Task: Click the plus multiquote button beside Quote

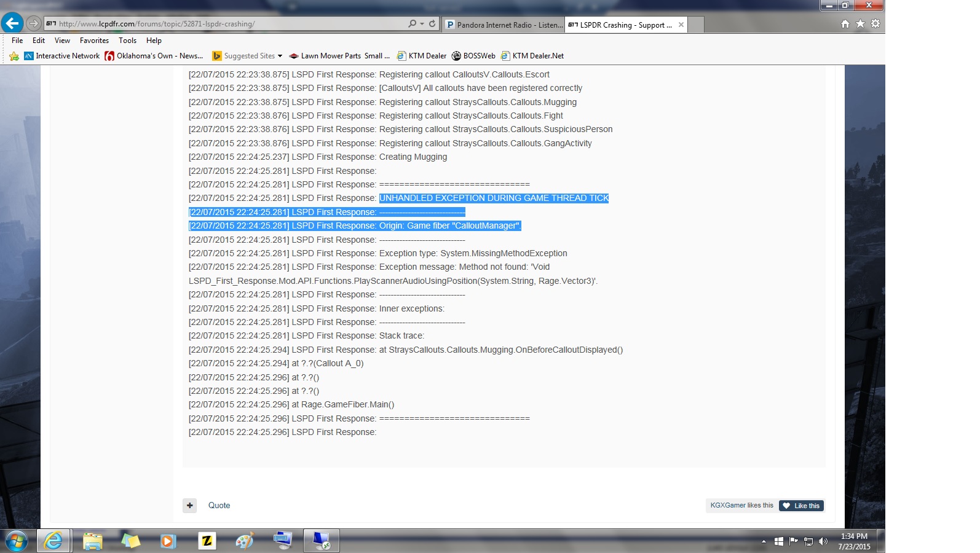Action: point(190,506)
